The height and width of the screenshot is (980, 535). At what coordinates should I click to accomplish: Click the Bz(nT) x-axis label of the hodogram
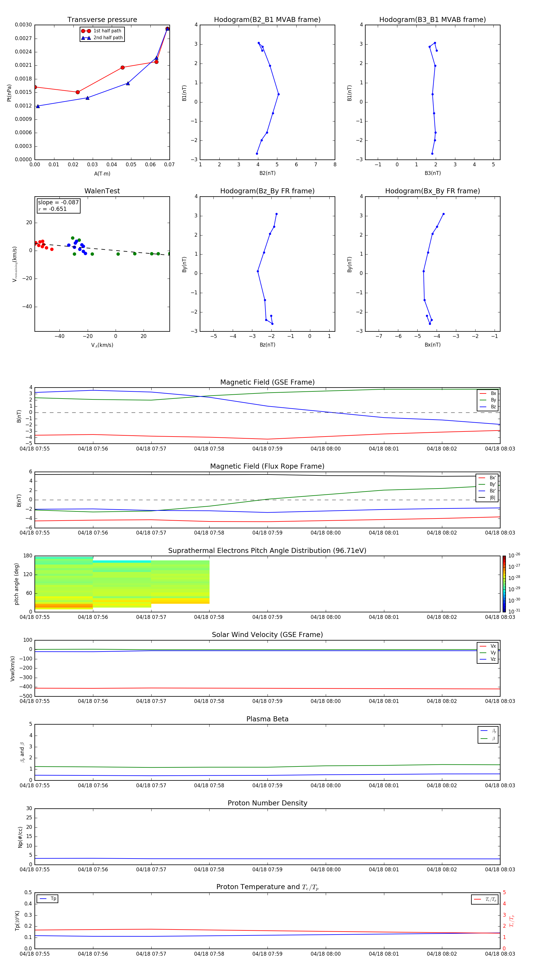267,345
